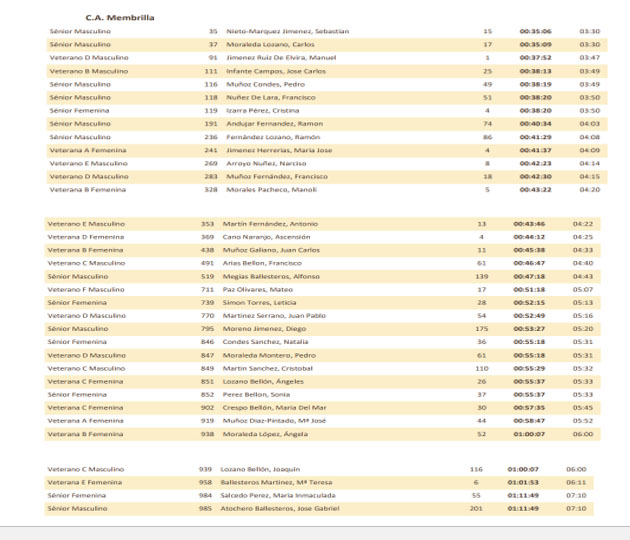Click overall position 958
Viewport: 630px width, 540px height.
pyautogui.click(x=205, y=482)
